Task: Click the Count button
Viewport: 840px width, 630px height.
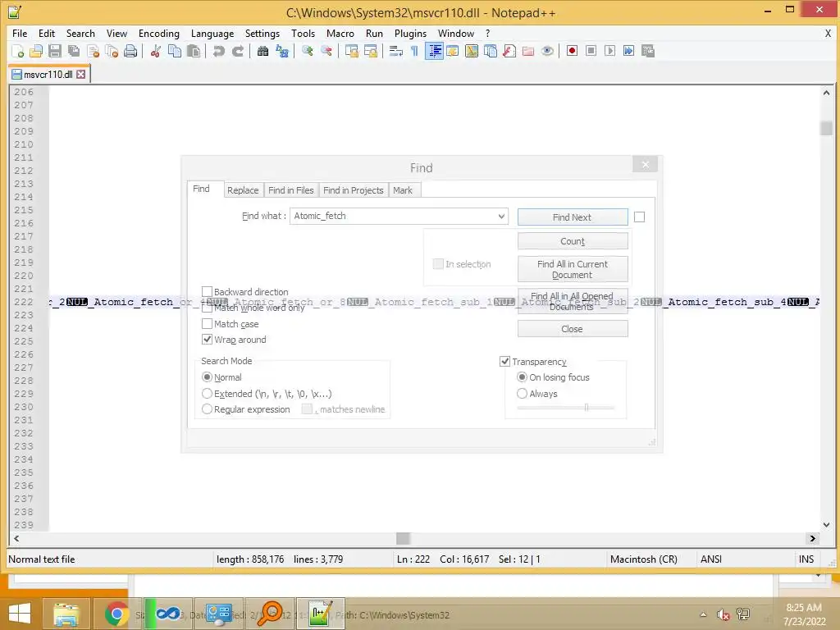Action: [572, 241]
